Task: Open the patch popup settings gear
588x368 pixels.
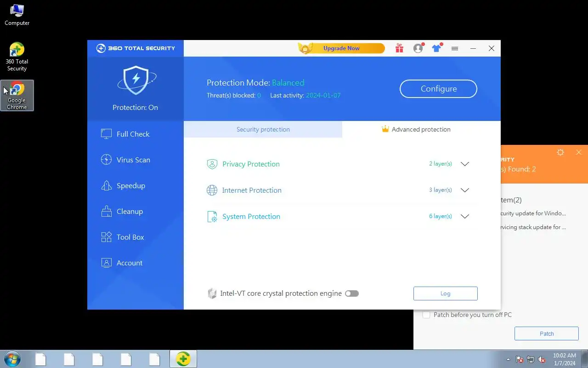Action: pyautogui.click(x=560, y=152)
